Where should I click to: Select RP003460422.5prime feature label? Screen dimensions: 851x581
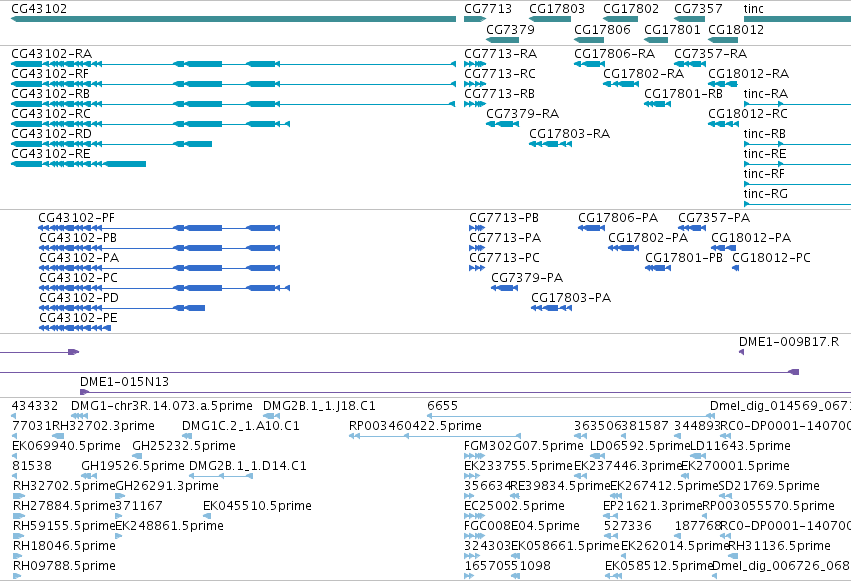[x=415, y=426]
